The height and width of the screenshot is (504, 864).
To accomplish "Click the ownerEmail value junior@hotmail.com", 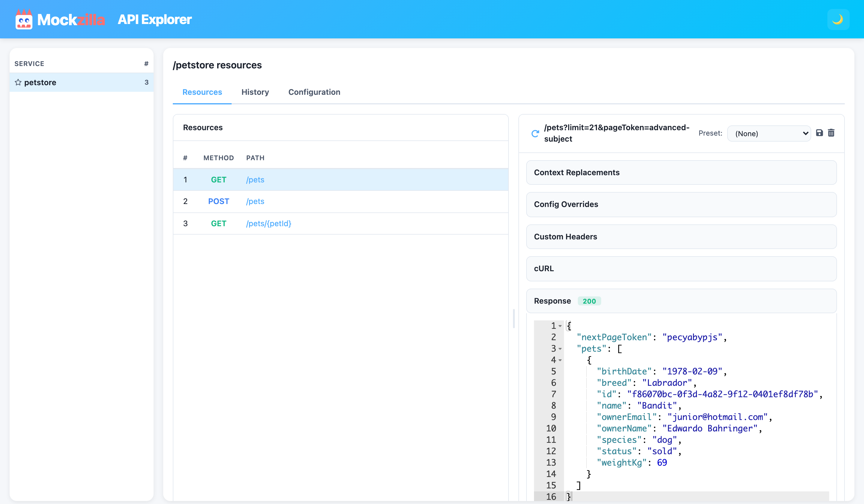I will [x=717, y=417].
